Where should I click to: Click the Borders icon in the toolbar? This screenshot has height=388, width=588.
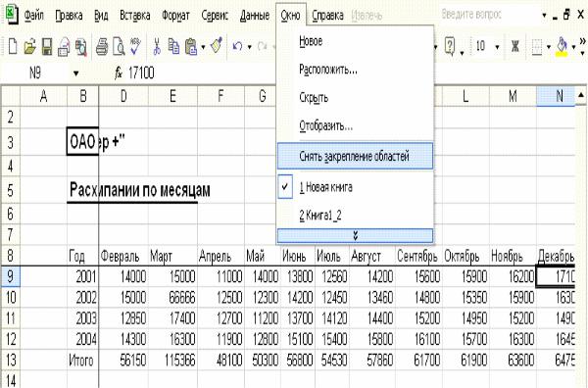point(537,47)
